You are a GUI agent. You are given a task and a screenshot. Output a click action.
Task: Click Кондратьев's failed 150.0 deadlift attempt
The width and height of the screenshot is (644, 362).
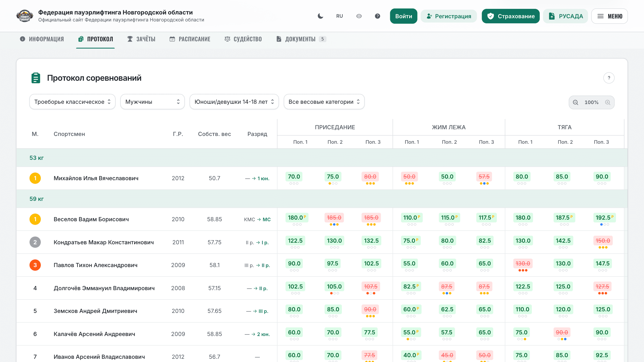(x=603, y=241)
